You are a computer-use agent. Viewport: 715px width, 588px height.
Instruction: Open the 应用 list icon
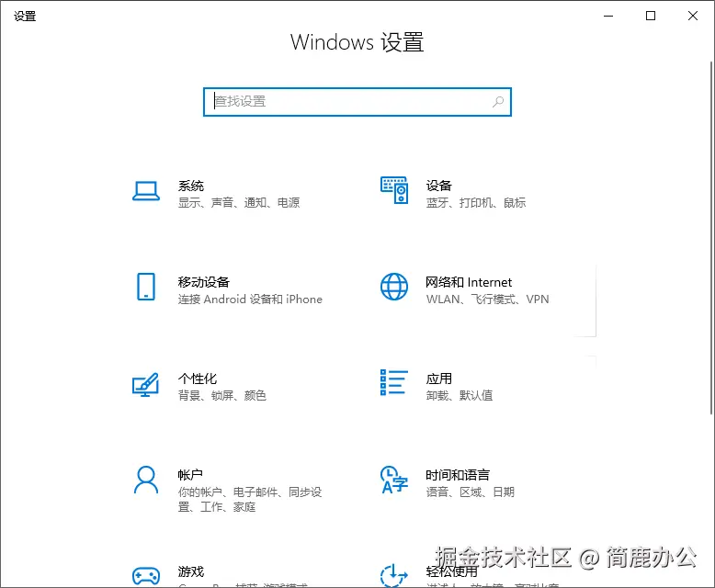394,382
